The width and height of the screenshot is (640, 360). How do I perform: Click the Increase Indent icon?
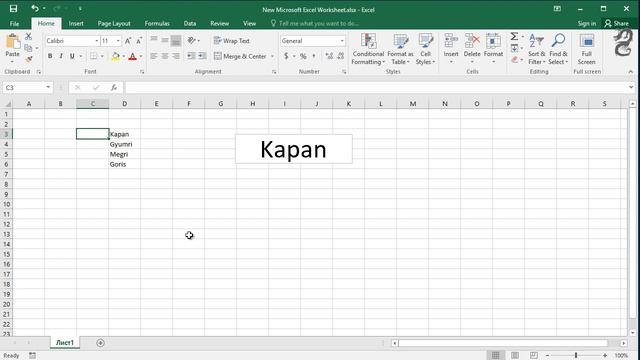[x=202, y=56]
